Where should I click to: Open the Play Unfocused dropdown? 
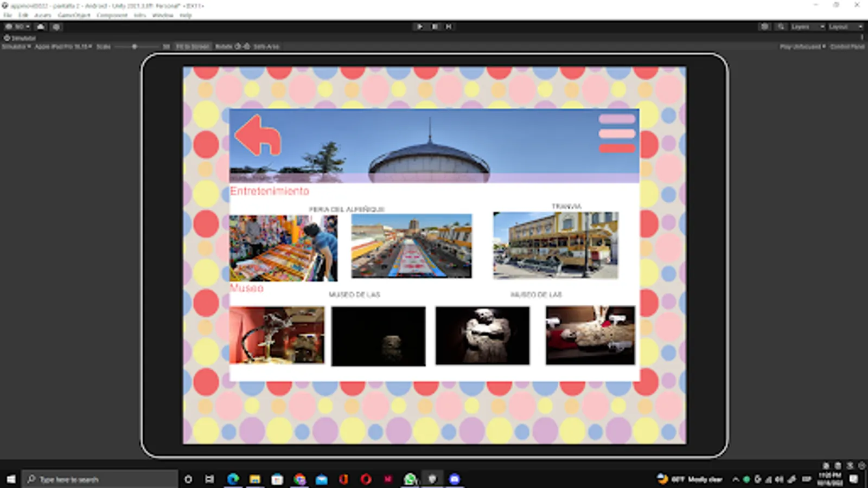pos(802,47)
